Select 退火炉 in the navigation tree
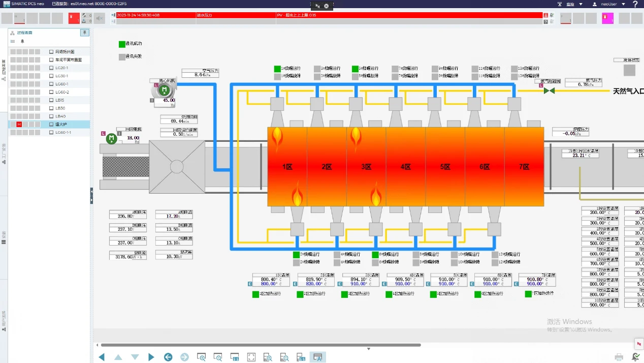This screenshot has width=644, height=363. click(61, 125)
